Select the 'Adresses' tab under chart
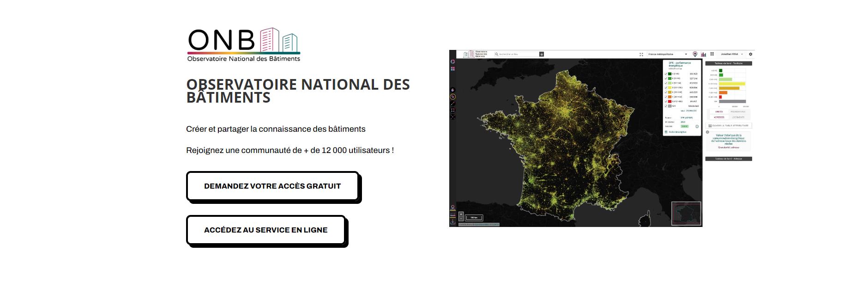This screenshot has width=868, height=294. point(719,117)
